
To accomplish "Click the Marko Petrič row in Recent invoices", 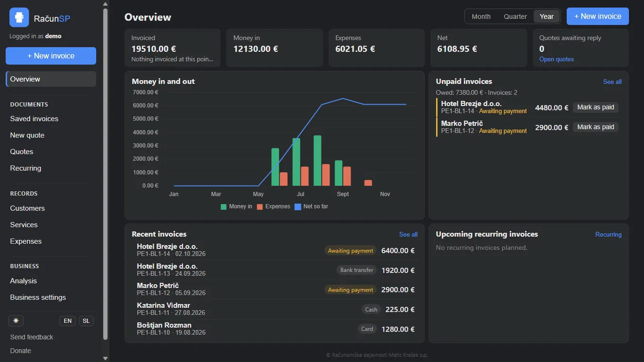I will [275, 289].
